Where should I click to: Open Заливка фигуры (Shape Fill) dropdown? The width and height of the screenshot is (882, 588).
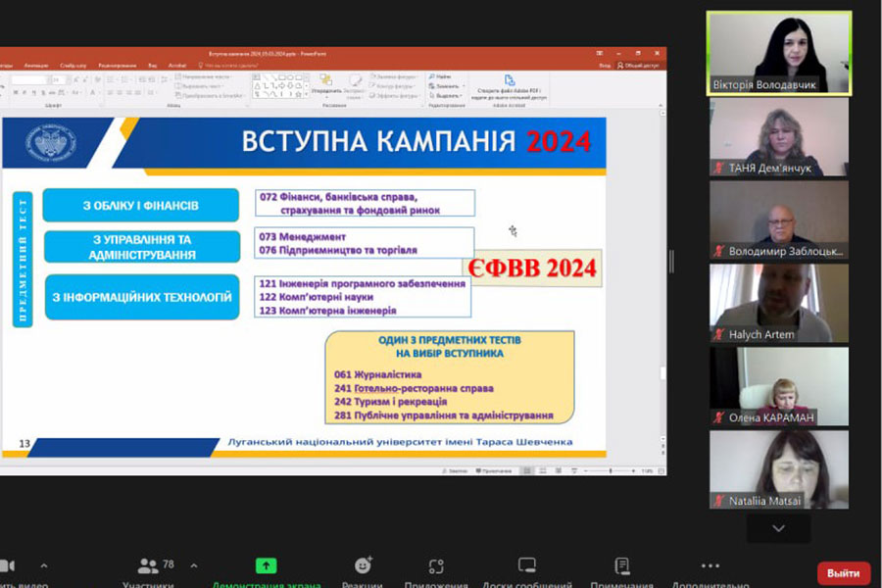[394, 76]
